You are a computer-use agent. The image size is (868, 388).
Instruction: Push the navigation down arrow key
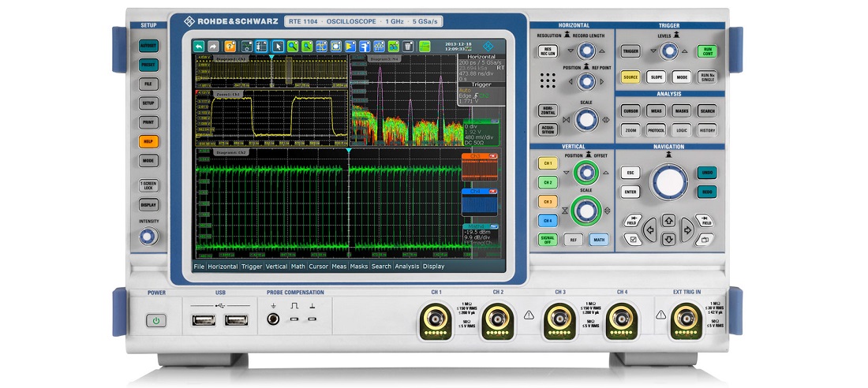[x=668, y=239]
